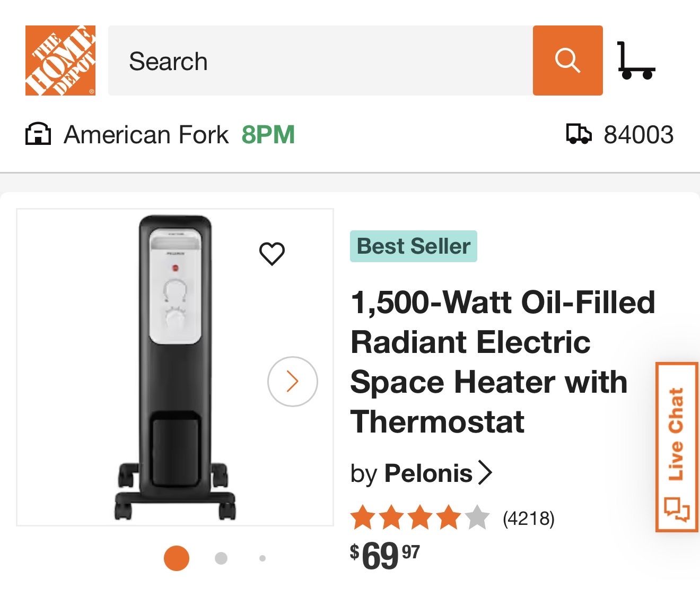This screenshot has width=700, height=596.
Task: Favorite the heater with the heart icon
Action: [272, 254]
